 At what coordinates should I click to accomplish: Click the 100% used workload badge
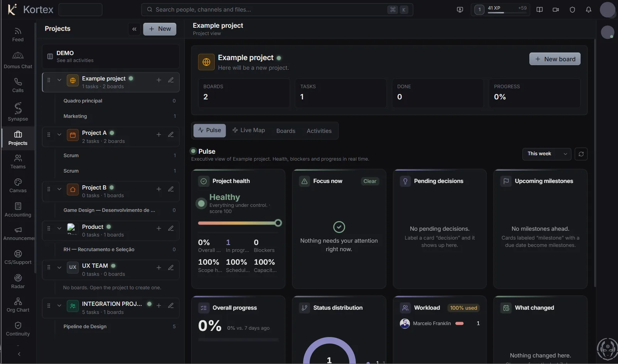(x=463, y=308)
